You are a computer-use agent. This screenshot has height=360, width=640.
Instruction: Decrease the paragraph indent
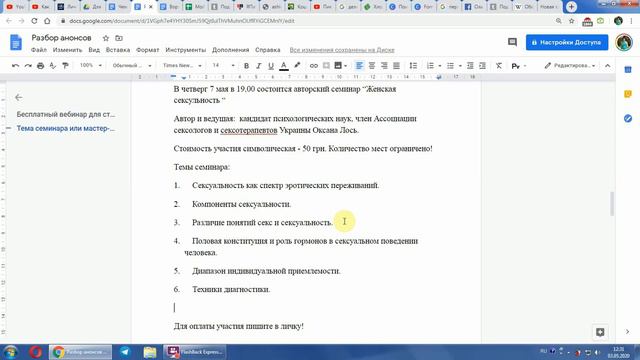coord(470,66)
